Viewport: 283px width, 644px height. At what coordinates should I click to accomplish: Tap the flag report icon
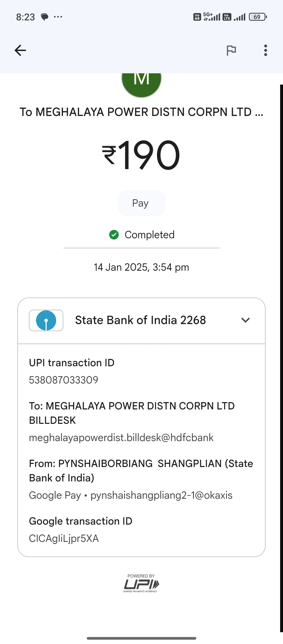(x=231, y=50)
